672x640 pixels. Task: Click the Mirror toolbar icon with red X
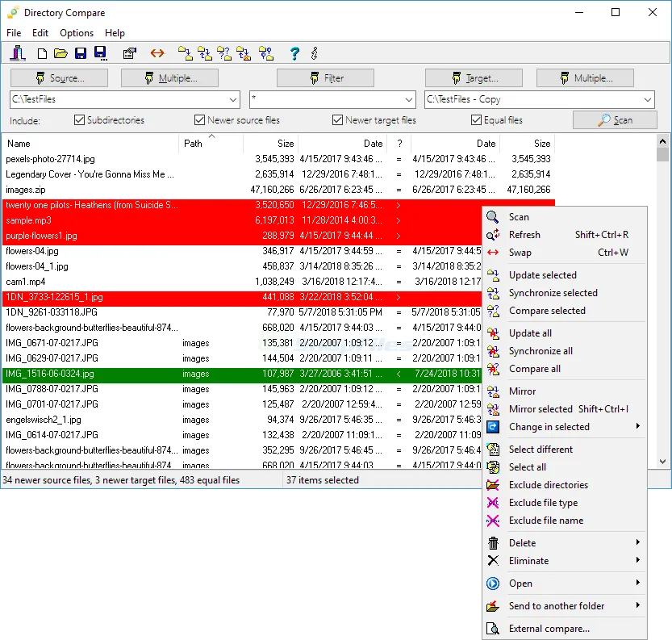(x=244, y=53)
